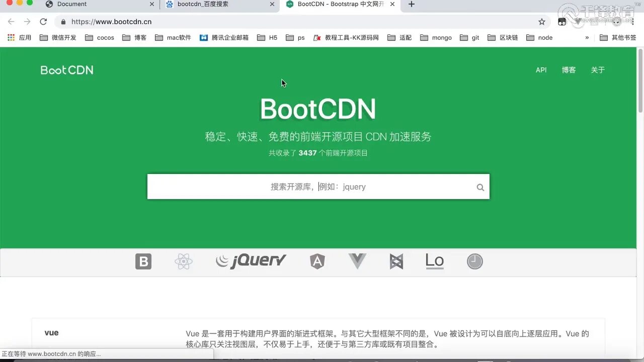Viewport: 644px width, 362px height.
Task: Open the 关于 link in header
Action: coord(598,70)
